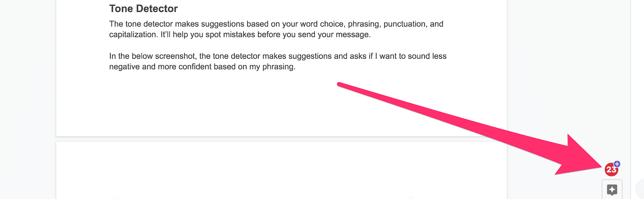Screen dimensions: 644x199
Task: Place cursor in the Tone Detector heading
Action: [143, 8]
